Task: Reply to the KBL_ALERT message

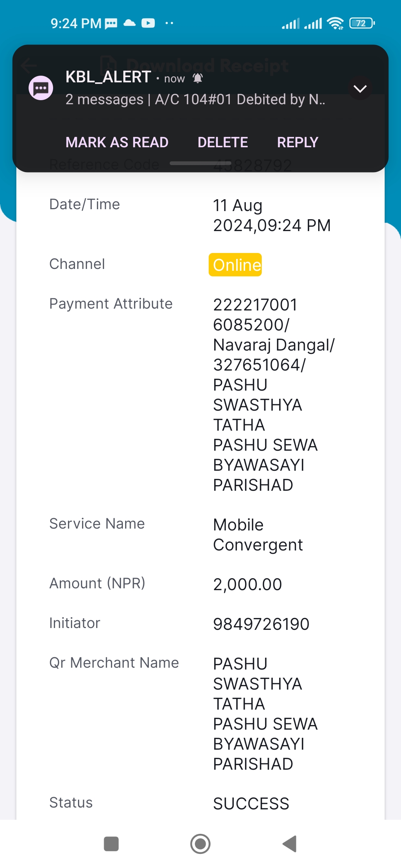Action: point(298,142)
